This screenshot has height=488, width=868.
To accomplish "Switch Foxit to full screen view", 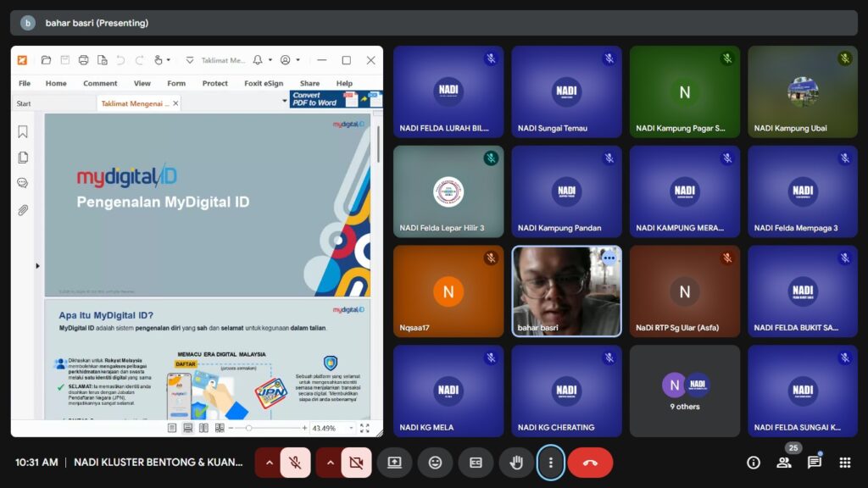I will [364, 428].
